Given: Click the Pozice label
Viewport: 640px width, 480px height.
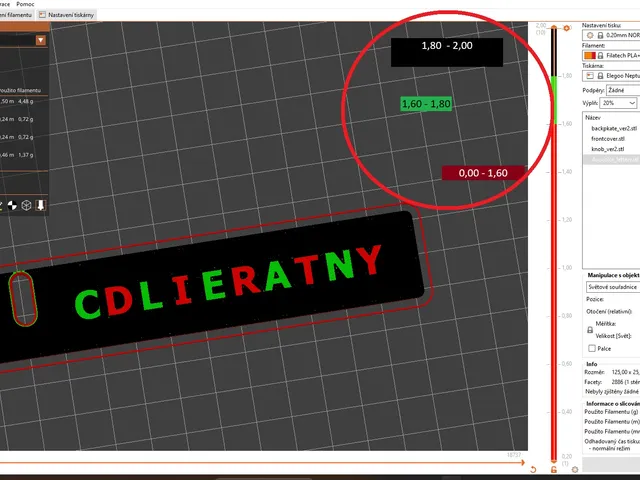Looking at the screenshot, I should 595,299.
